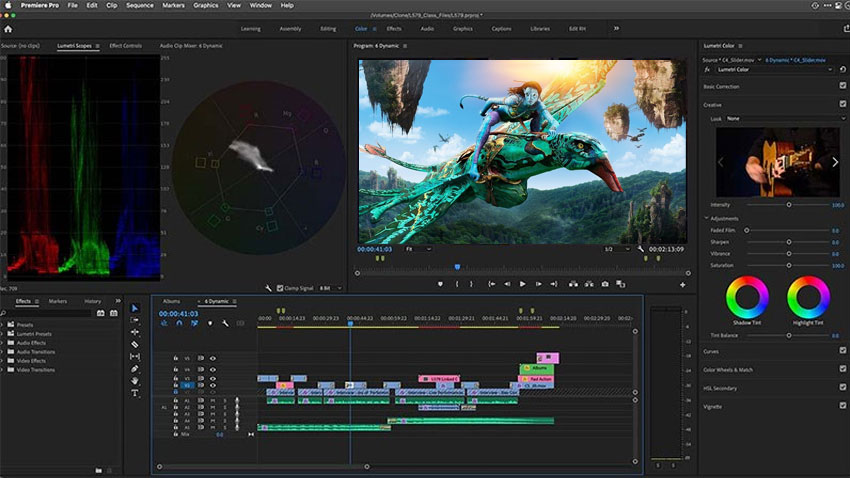Screen dimensions: 850x478
Task: Switch to the Albums sequence tab
Action: 171,301
